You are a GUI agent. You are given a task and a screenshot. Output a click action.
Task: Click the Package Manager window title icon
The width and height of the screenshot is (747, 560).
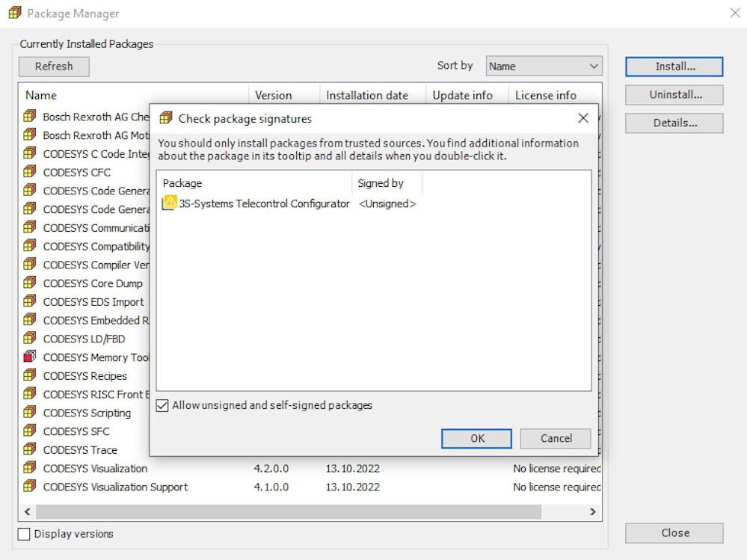tap(15, 13)
